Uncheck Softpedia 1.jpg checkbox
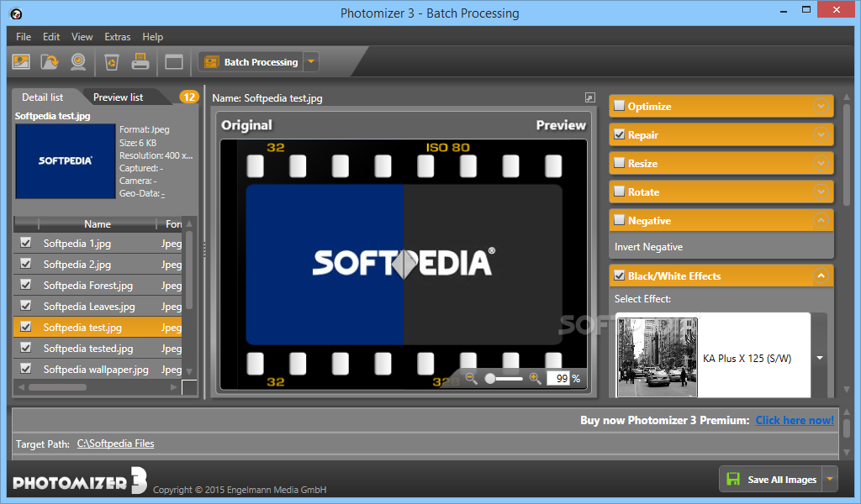The image size is (861, 504). point(26,243)
